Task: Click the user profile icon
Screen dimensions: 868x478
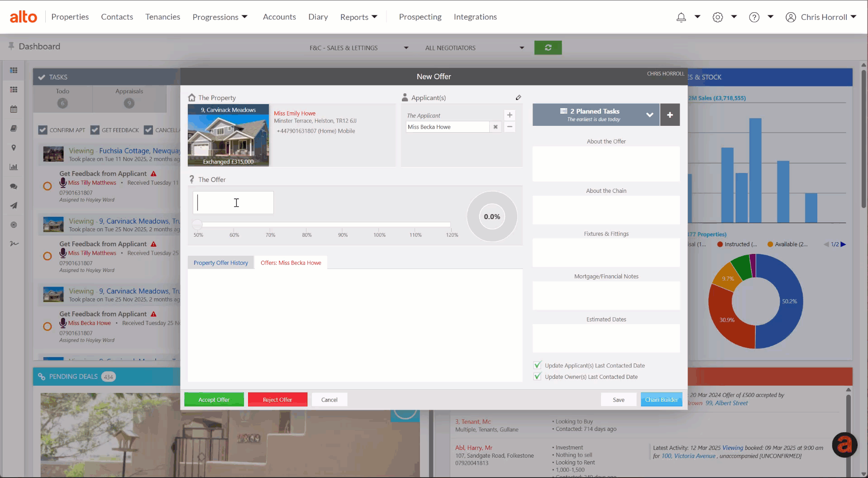Action: (x=791, y=17)
